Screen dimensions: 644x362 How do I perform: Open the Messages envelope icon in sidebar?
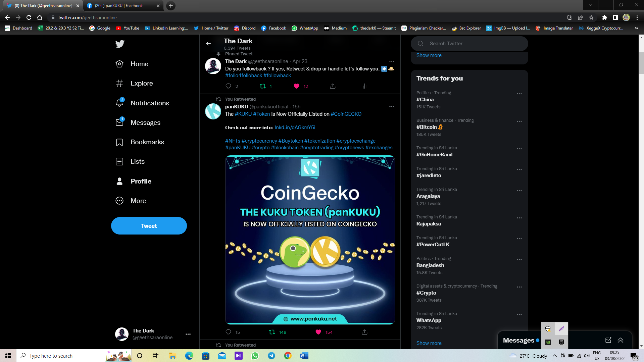pos(120,122)
